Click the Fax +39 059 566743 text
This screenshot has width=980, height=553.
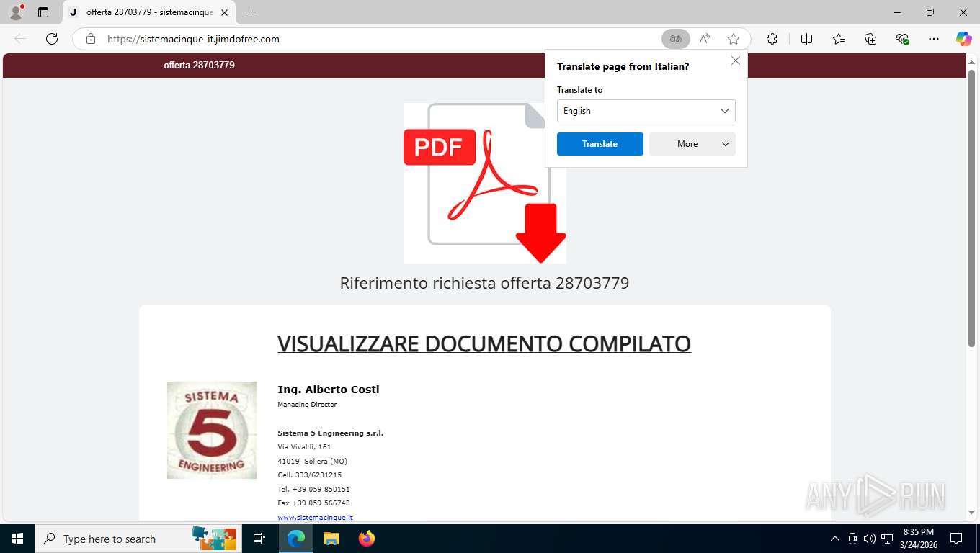coord(313,503)
